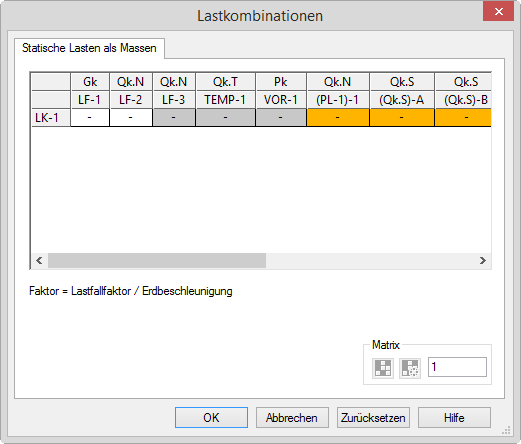Click the first Matrix fill icon

(x=383, y=368)
